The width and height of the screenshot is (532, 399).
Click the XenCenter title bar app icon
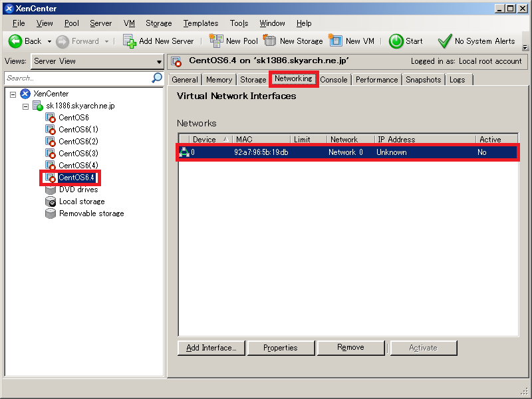pyautogui.click(x=9, y=9)
